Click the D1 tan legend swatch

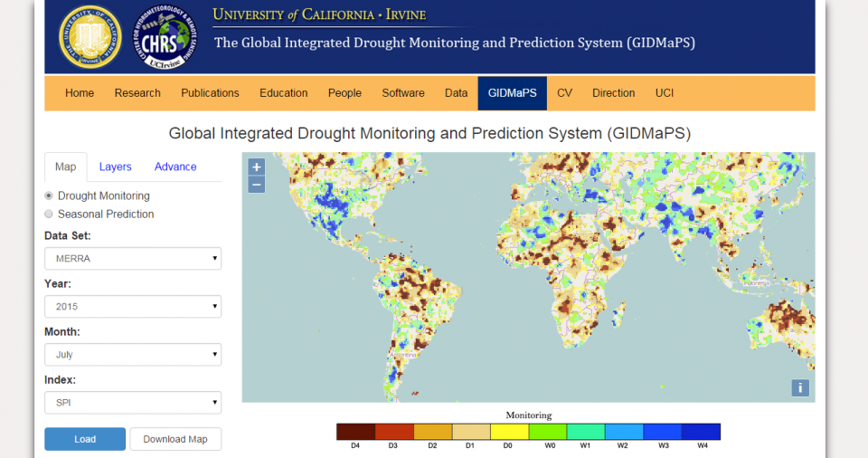[x=471, y=432]
